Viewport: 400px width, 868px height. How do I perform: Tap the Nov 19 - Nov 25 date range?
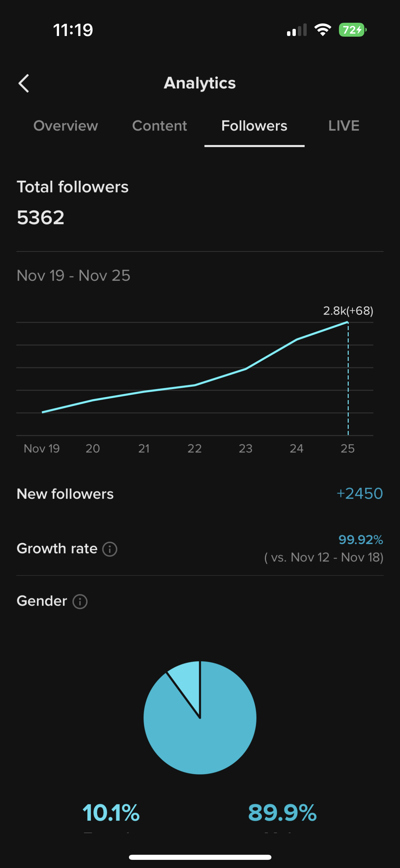coord(73,275)
